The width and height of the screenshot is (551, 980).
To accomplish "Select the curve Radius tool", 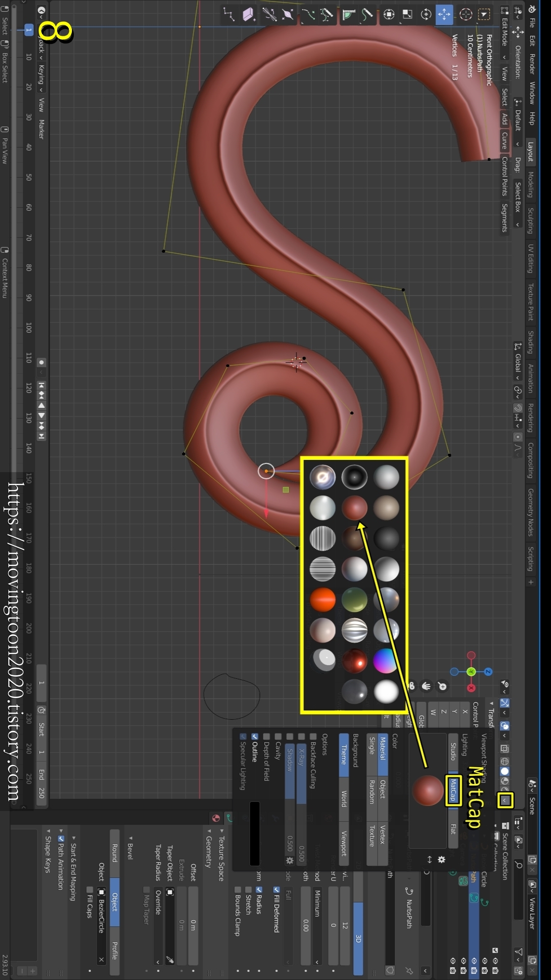I will click(x=288, y=14).
